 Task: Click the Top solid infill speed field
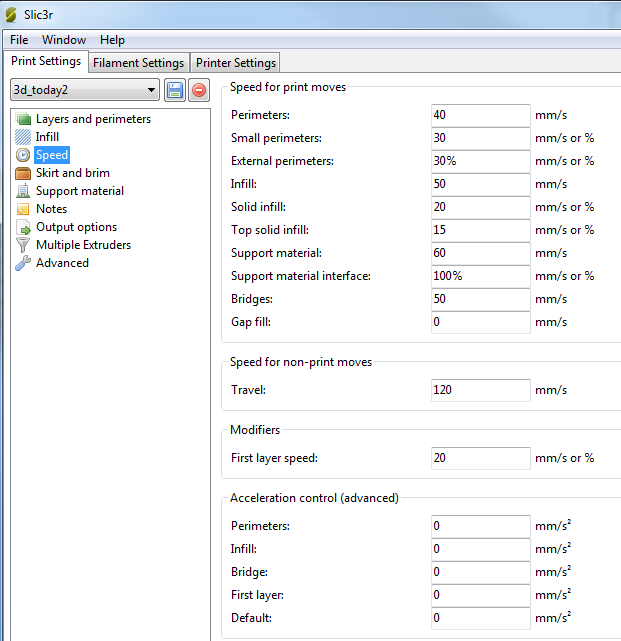point(481,230)
